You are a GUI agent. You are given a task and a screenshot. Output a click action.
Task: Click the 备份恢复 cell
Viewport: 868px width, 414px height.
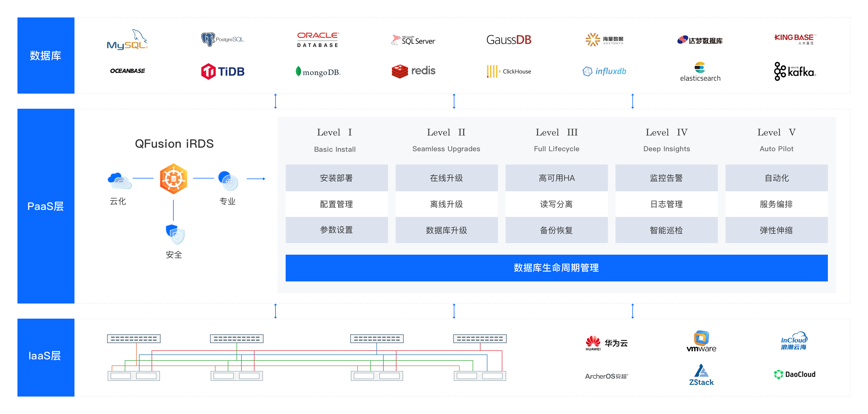tap(557, 230)
